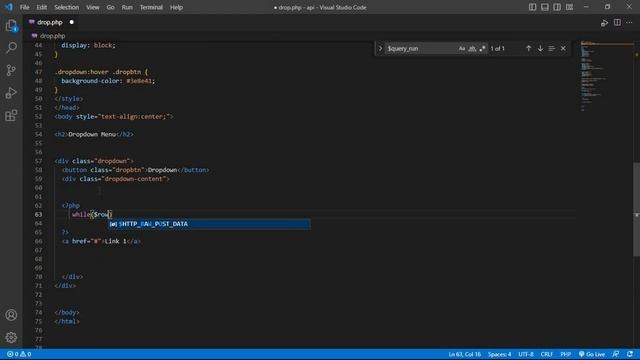Open the File menu
Viewport: 640px width, 360px height.
pyautogui.click(x=24, y=7)
